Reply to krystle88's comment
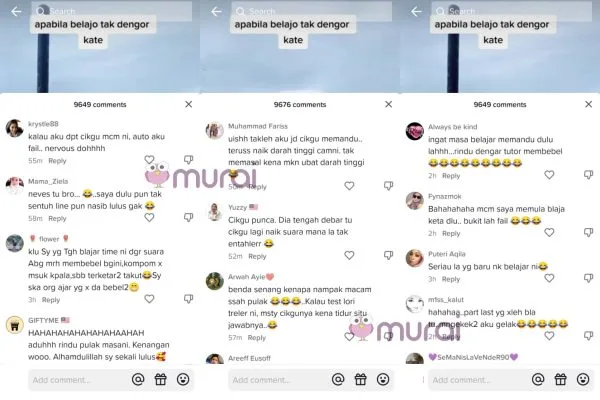The height and width of the screenshot is (400, 600). tap(57, 161)
